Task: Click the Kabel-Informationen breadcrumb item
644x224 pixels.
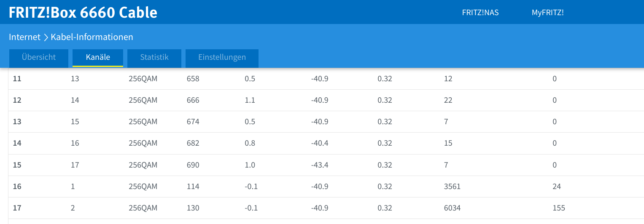Action: coord(92,37)
